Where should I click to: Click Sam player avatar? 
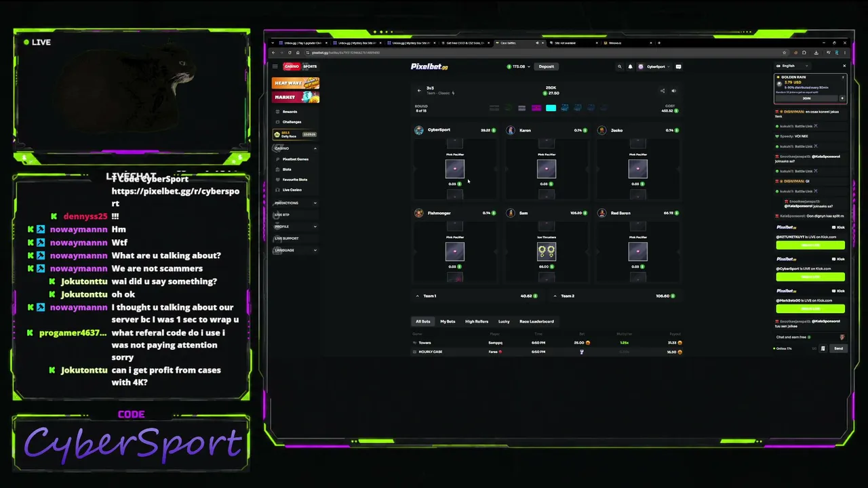511,213
